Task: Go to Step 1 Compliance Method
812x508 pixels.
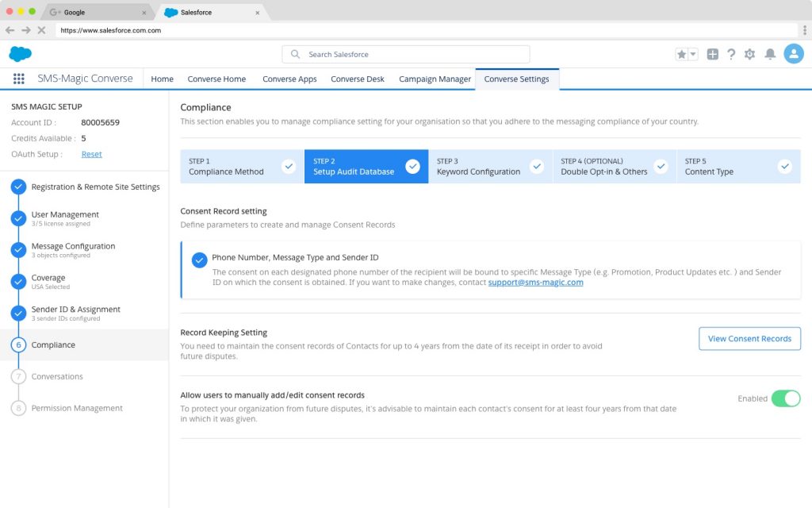Action: click(x=242, y=167)
